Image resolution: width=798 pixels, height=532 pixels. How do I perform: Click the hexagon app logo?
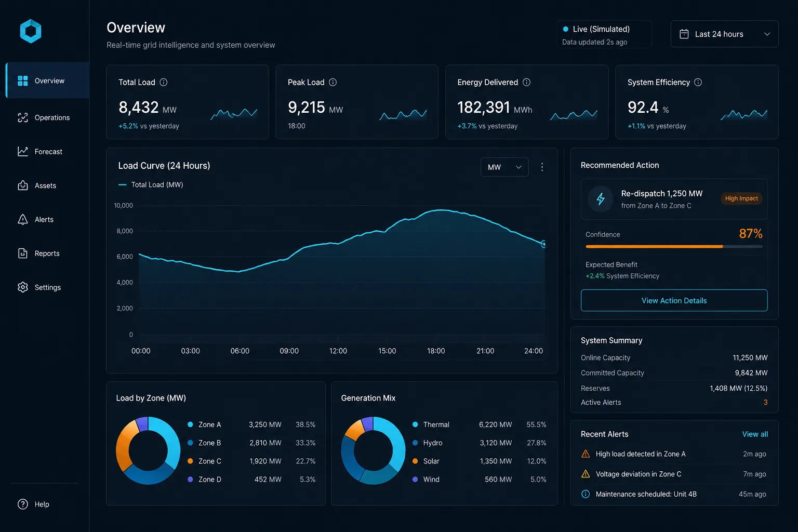[31, 31]
